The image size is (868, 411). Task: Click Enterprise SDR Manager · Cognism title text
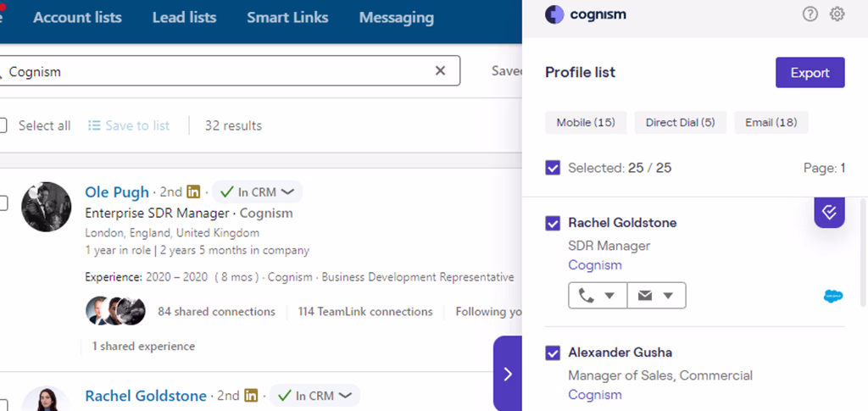pyautogui.click(x=189, y=213)
